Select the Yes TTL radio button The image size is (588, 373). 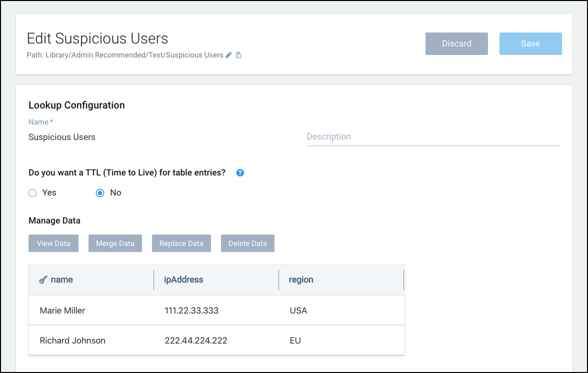[32, 192]
